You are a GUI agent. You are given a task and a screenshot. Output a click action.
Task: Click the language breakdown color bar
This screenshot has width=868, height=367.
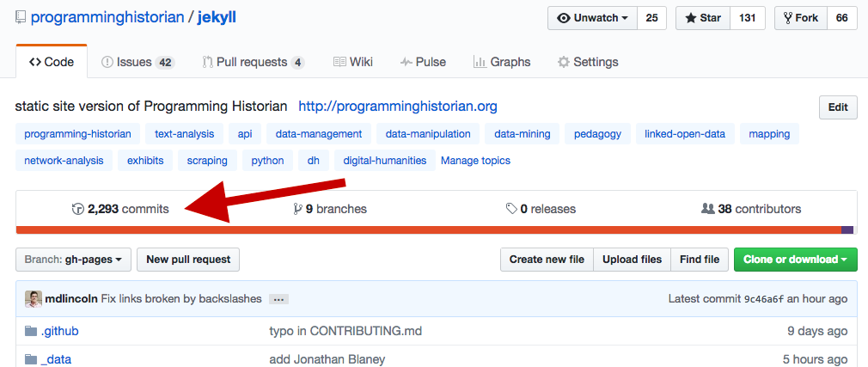[430, 229]
